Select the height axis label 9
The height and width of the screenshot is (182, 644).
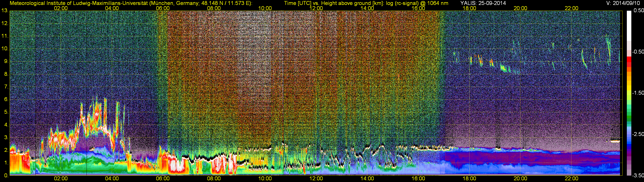click(6, 61)
